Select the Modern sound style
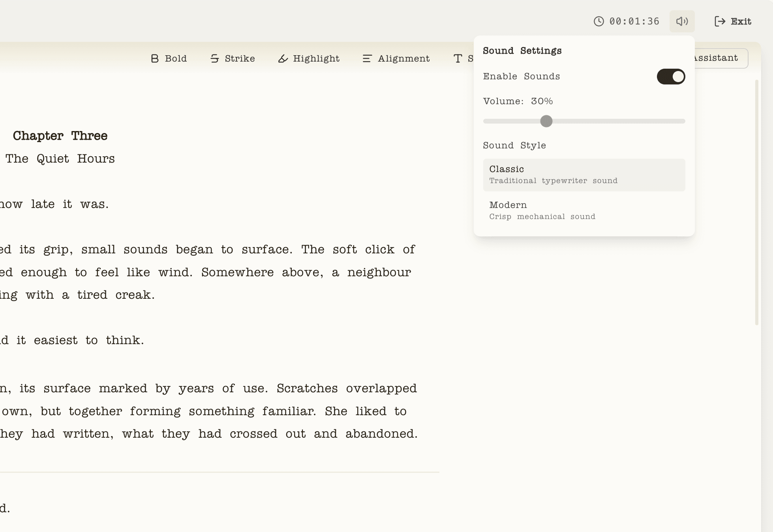The image size is (773, 532). 584,211
